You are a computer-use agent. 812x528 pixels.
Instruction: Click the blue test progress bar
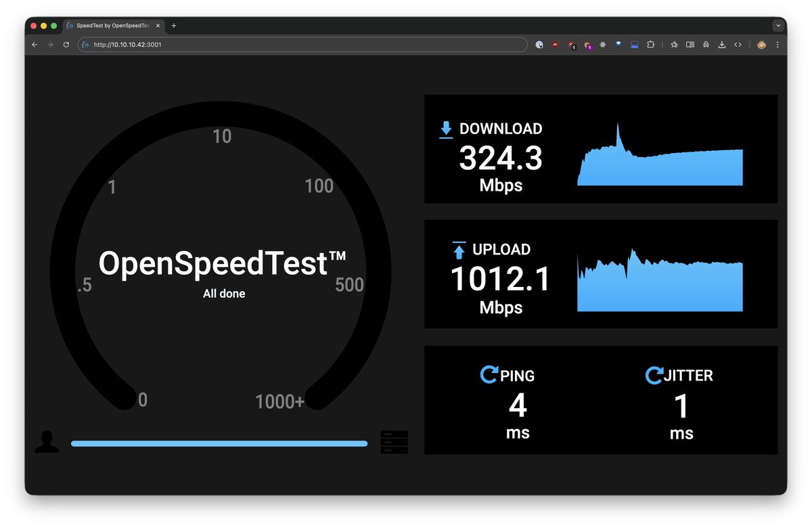point(219,444)
